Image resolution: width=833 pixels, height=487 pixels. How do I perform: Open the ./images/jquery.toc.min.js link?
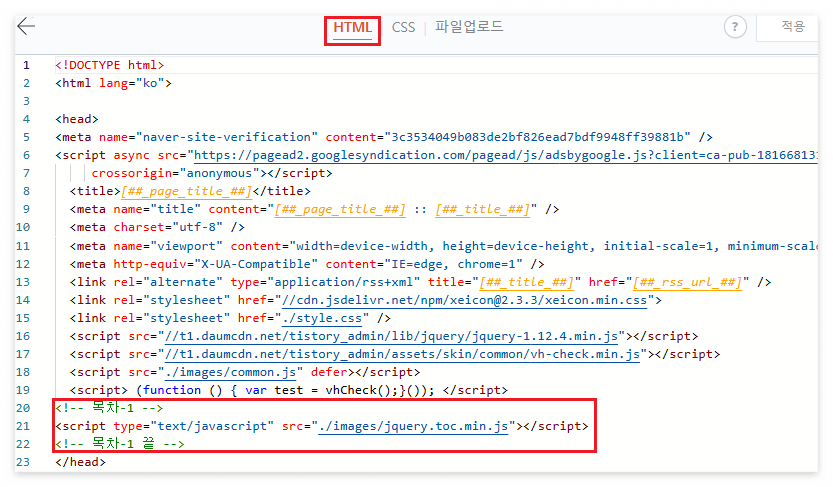click(x=413, y=426)
